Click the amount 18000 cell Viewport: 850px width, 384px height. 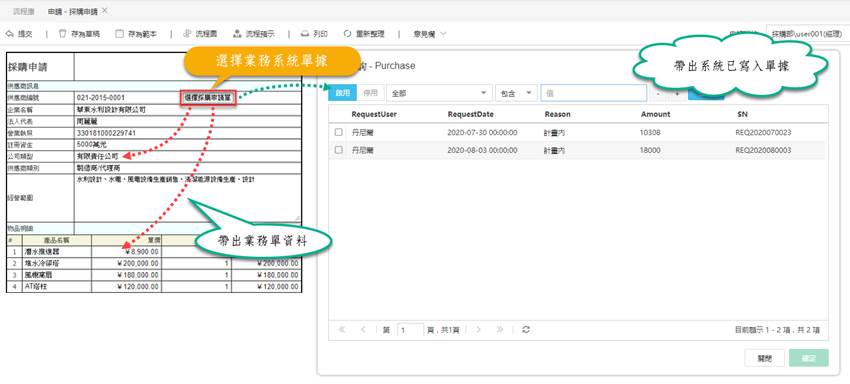[x=650, y=150]
